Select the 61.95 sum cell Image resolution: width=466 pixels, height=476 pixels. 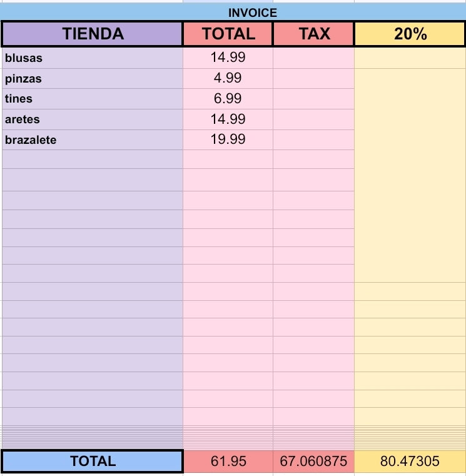coord(228,462)
